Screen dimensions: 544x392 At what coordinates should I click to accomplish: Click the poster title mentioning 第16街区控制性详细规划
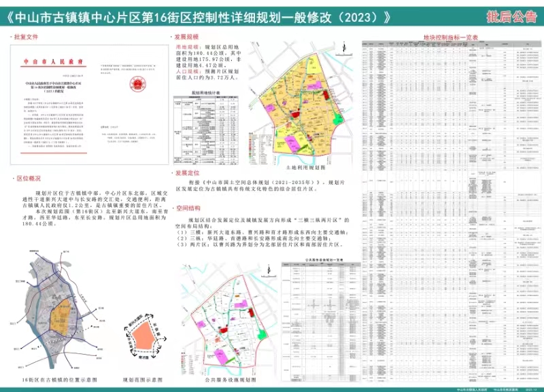pos(199,18)
